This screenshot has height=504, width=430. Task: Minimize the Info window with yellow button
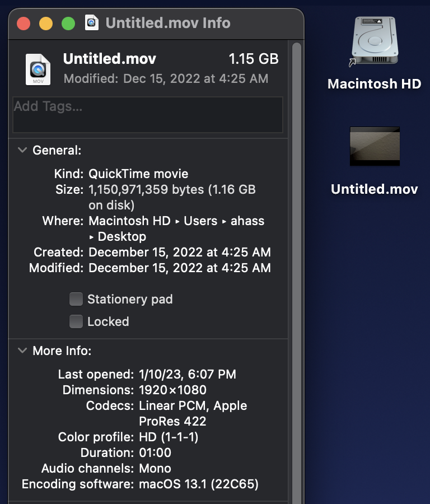coord(46,24)
